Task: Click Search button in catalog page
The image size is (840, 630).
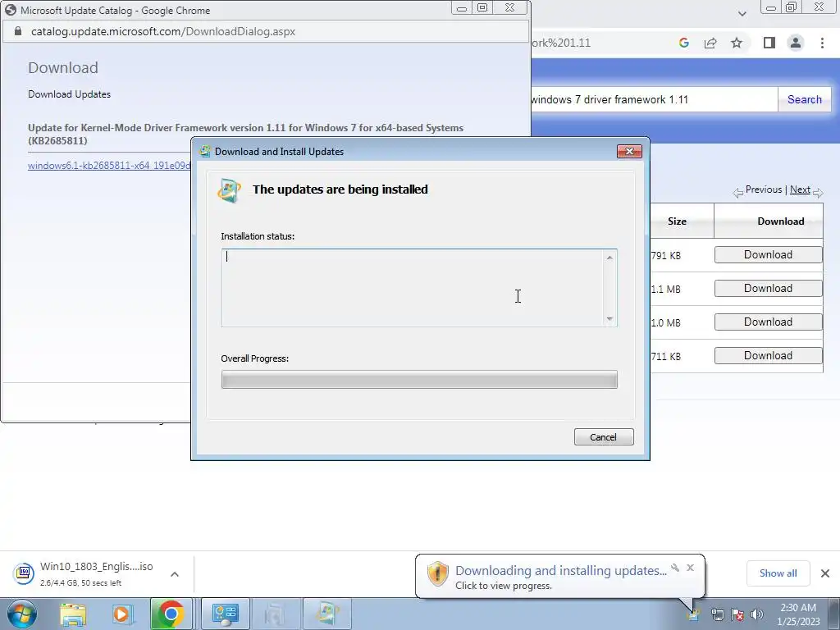Action: coord(804,99)
